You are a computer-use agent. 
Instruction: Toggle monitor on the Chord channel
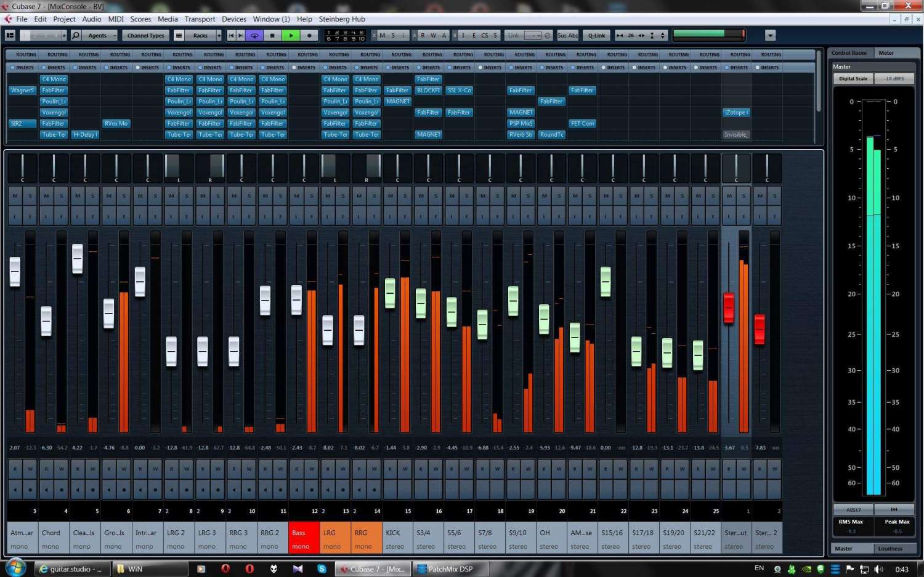pyautogui.click(x=46, y=490)
